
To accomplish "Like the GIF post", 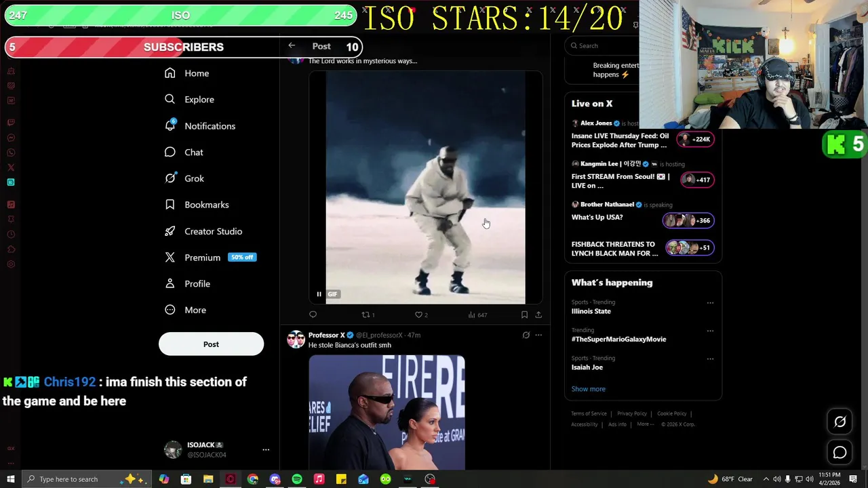I will [x=421, y=314].
